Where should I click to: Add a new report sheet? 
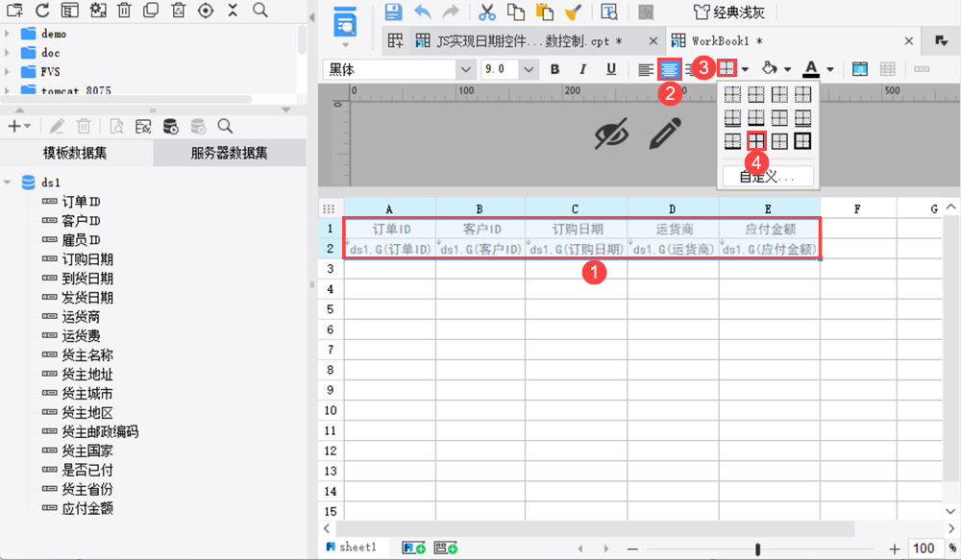coord(413,548)
